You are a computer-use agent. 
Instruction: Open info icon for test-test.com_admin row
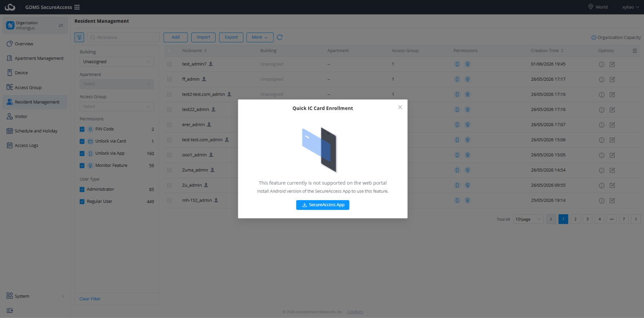point(602,140)
